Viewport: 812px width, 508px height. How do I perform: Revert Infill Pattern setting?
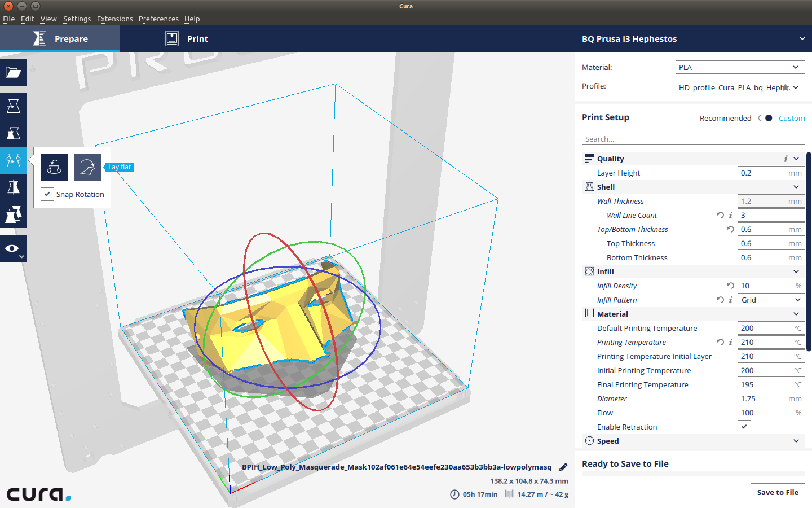point(720,300)
